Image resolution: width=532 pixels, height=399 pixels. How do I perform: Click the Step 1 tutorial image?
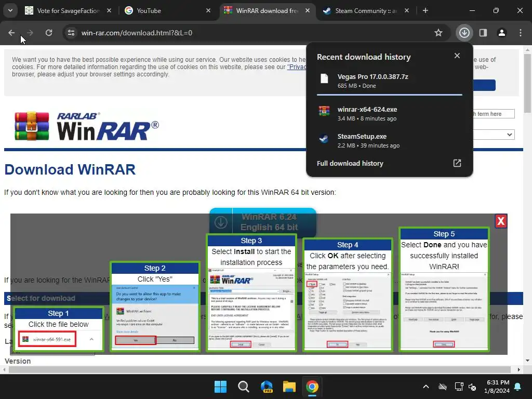pos(58,329)
